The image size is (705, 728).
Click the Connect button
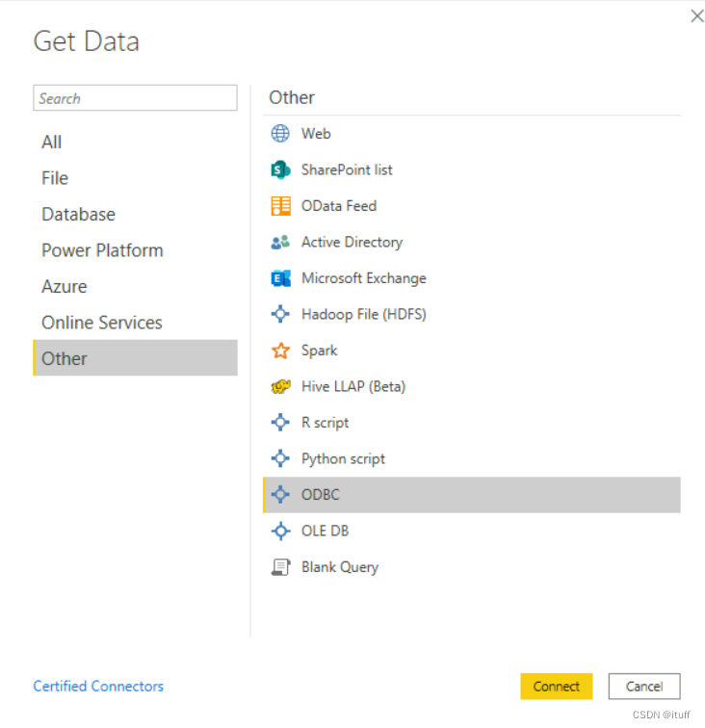point(557,687)
